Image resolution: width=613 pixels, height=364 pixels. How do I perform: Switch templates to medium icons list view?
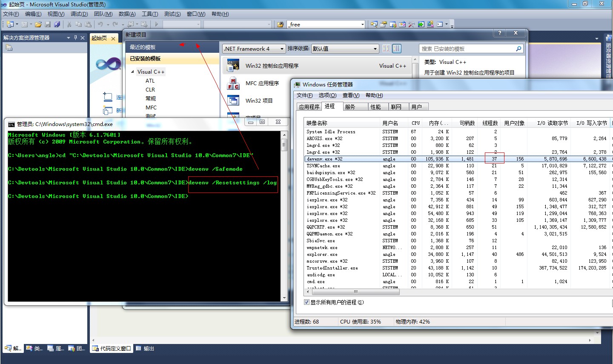(x=397, y=49)
